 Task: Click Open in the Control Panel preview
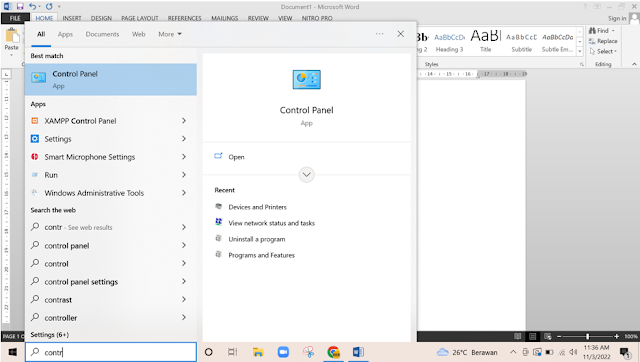tap(236, 157)
